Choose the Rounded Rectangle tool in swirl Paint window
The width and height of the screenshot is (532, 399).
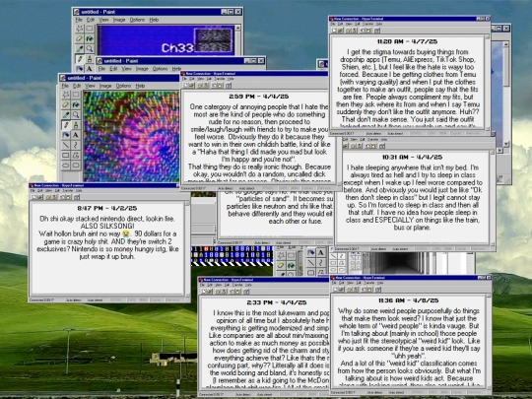(x=75, y=166)
